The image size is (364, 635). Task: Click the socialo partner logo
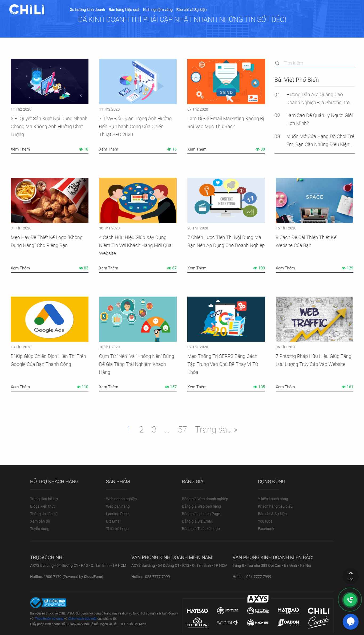tap(227, 623)
